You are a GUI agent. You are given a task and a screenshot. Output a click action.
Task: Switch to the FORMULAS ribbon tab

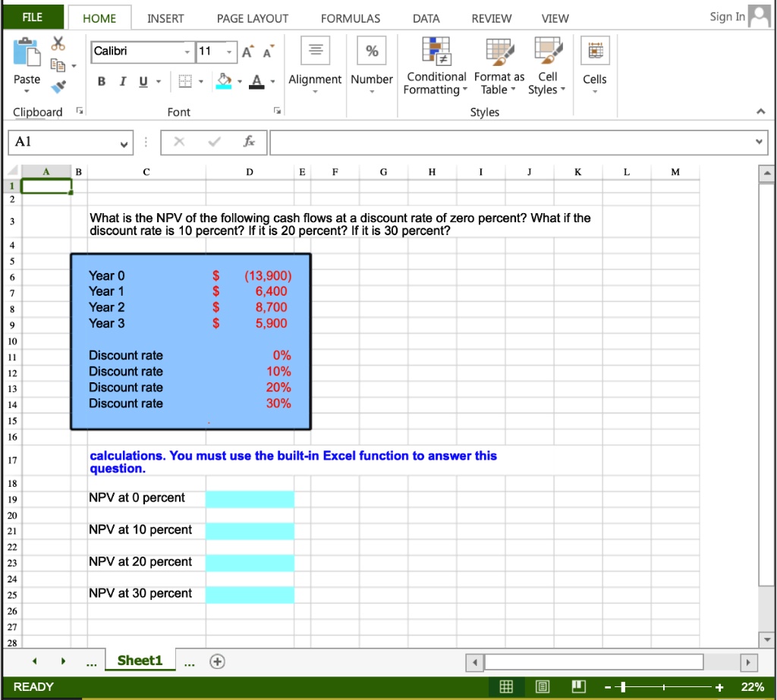pos(351,18)
